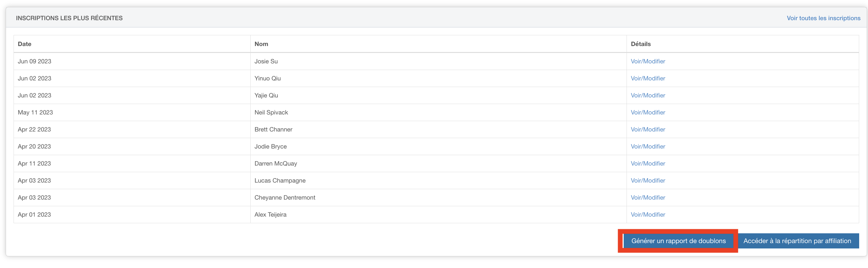Open Voir toutes les inscriptions link
Viewport: 868px width, 268px height.
tap(823, 18)
